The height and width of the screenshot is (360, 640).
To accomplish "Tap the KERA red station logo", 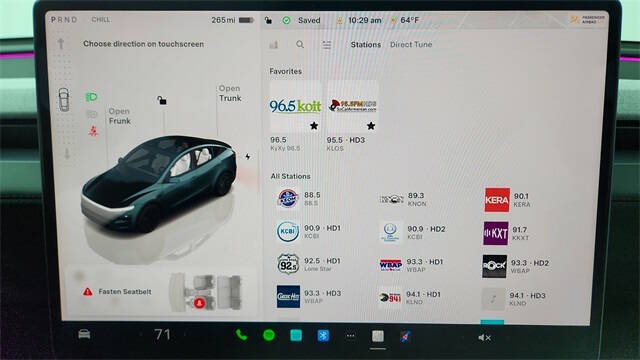I will [x=497, y=200].
